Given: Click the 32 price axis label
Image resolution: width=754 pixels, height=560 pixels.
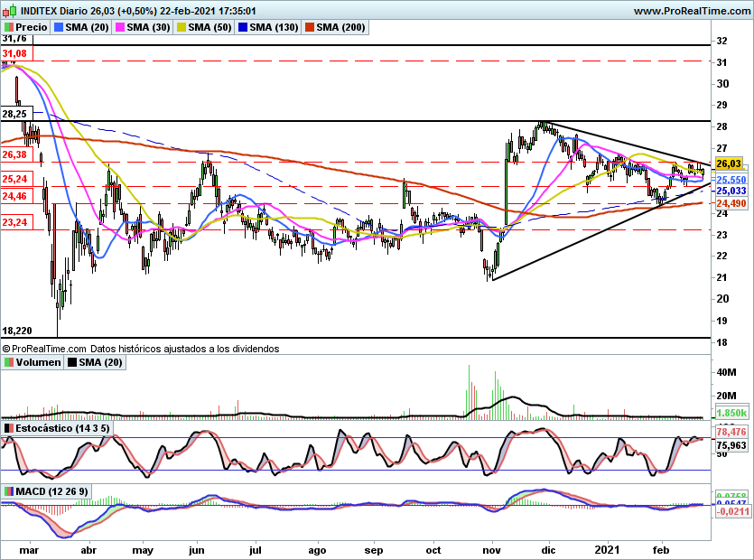Looking at the screenshot, I should (x=721, y=41).
